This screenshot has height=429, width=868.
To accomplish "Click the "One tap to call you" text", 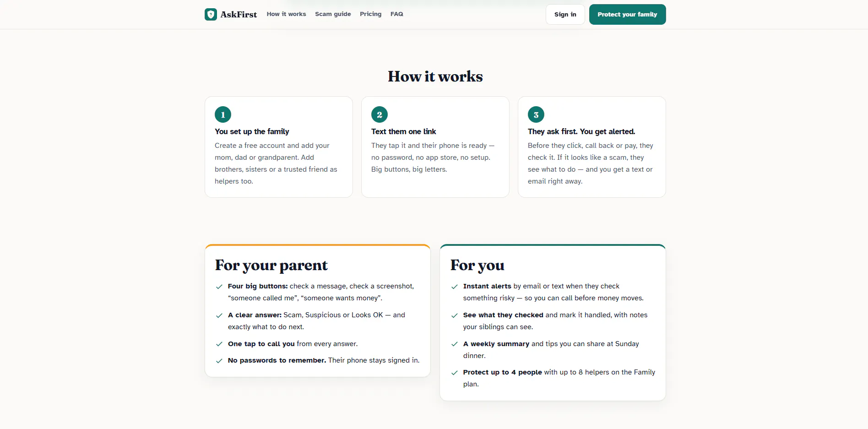I will (x=261, y=344).
